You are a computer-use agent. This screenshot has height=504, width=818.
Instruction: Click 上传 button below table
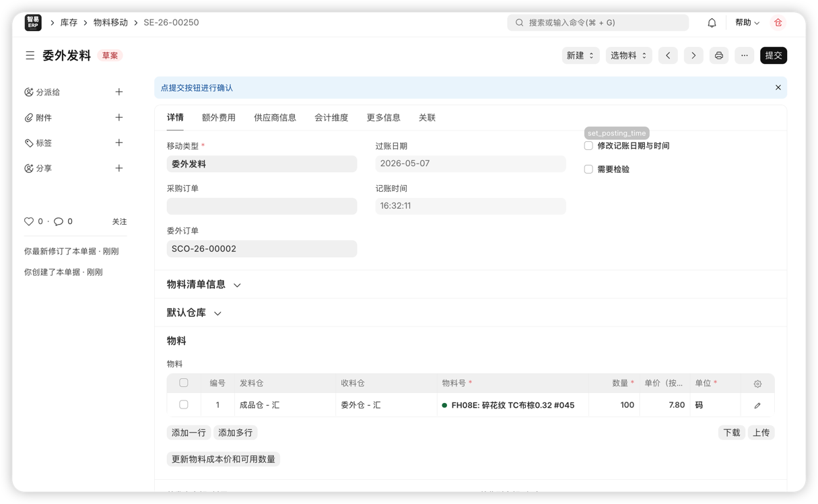coord(761,433)
